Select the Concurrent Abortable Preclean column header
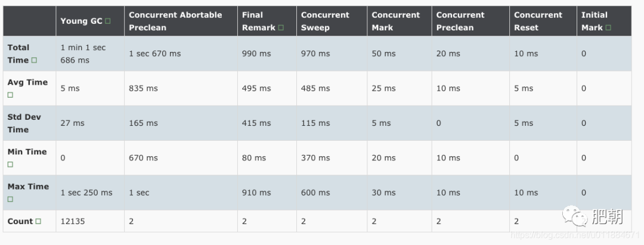The image size is (644, 245). click(x=175, y=21)
